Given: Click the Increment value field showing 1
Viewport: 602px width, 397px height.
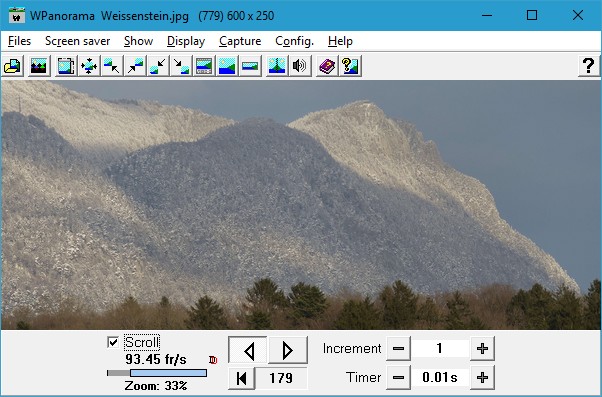Looking at the screenshot, I should tap(440, 349).
